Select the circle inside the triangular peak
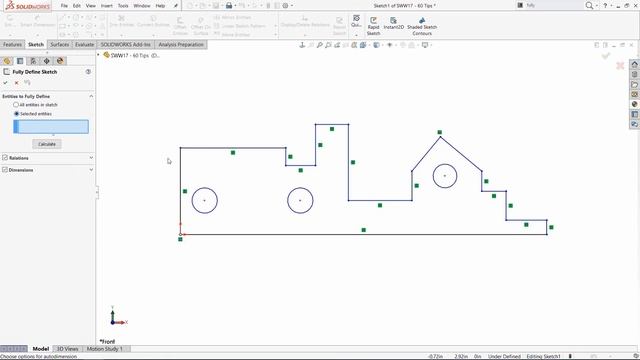Screen dimensions: 640x360 pyautogui.click(x=444, y=176)
